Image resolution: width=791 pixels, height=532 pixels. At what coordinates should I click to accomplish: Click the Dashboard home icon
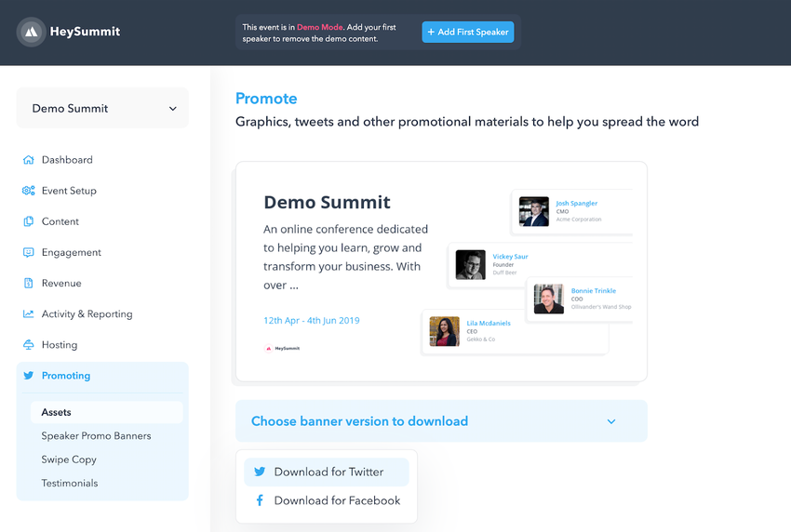click(28, 160)
